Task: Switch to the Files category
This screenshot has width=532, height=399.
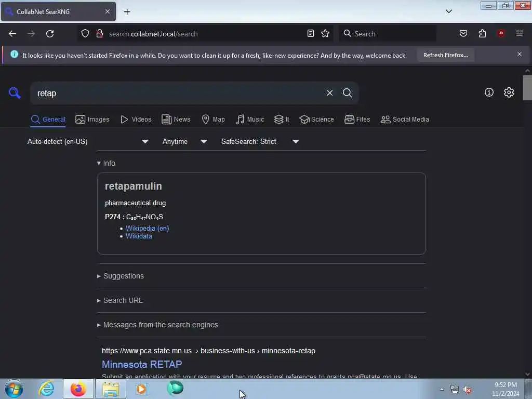Action: click(x=357, y=119)
